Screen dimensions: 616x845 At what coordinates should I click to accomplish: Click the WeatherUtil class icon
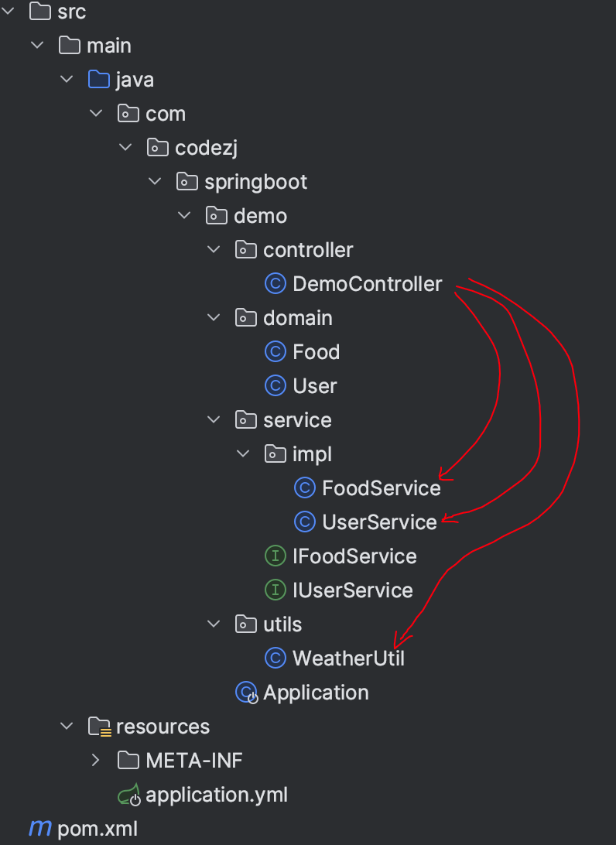coord(275,658)
